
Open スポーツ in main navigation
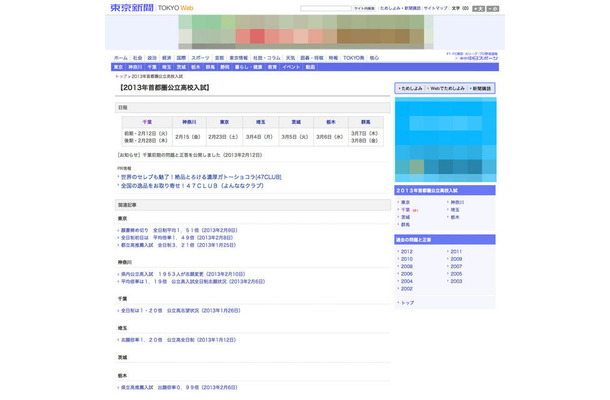200,58
